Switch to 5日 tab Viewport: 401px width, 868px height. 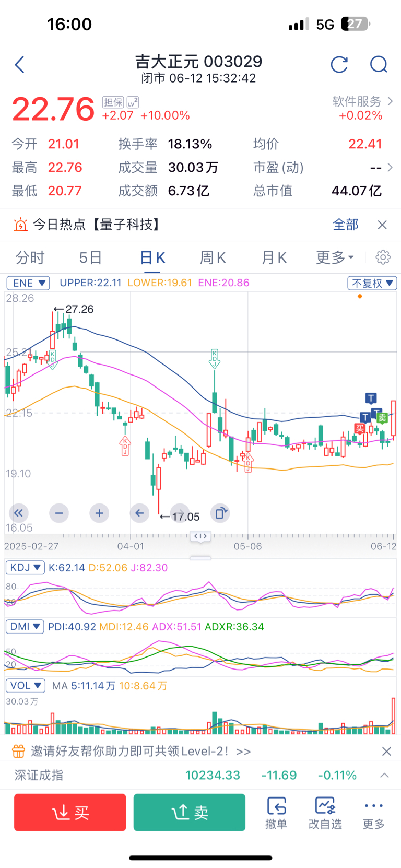tap(90, 257)
